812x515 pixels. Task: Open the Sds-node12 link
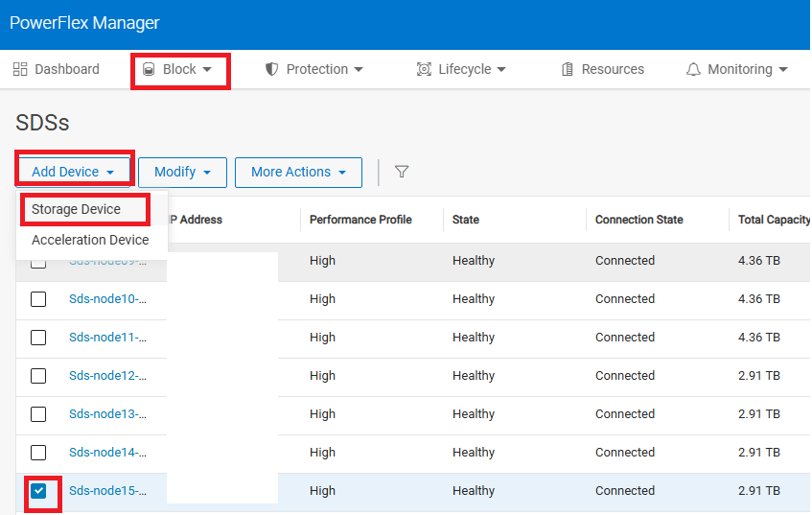pos(107,376)
